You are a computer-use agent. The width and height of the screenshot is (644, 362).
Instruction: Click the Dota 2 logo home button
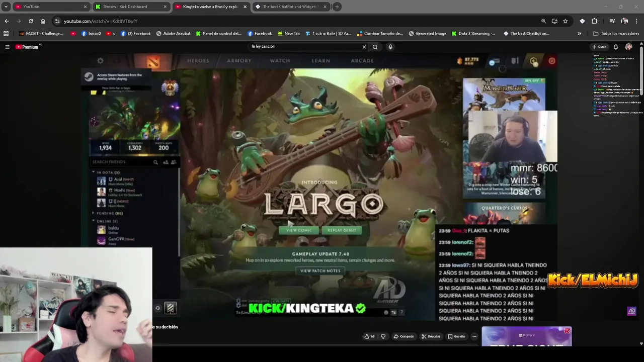153,61
